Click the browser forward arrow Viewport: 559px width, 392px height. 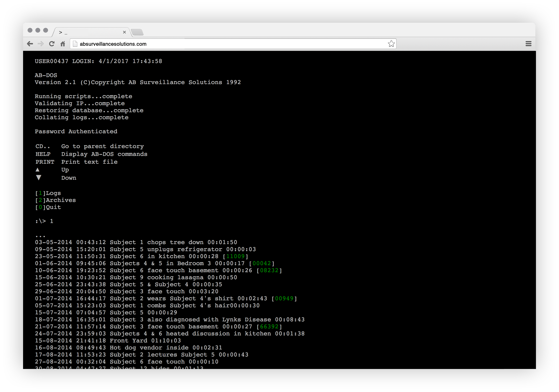(x=41, y=44)
